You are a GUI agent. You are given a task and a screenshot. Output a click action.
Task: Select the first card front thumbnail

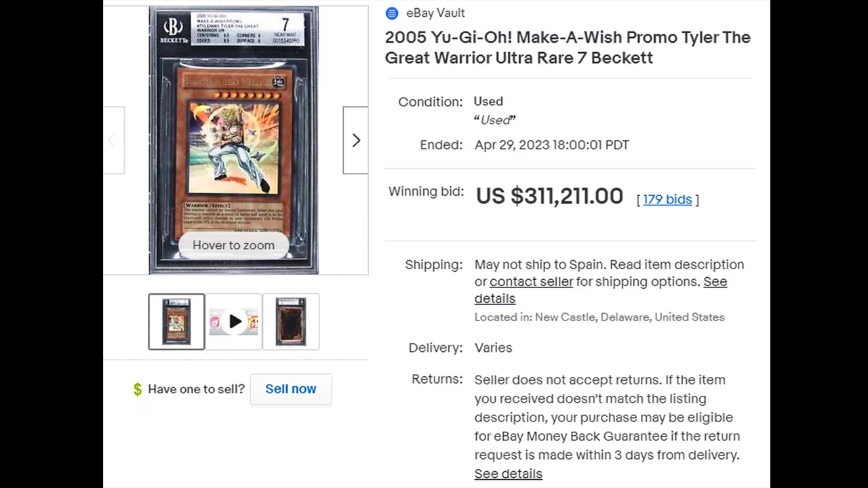coord(176,322)
